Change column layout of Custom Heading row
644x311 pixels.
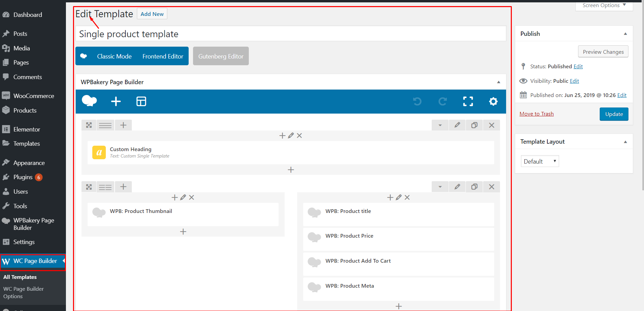tap(105, 125)
